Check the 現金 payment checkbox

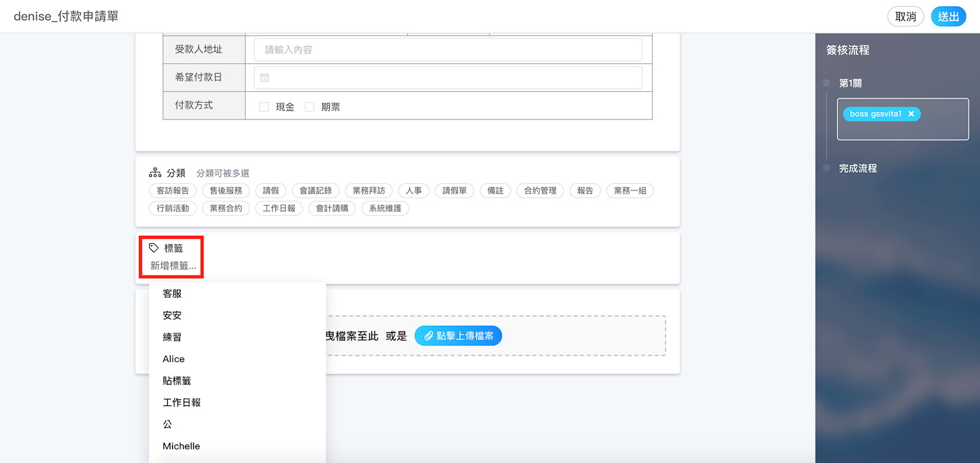(x=264, y=107)
